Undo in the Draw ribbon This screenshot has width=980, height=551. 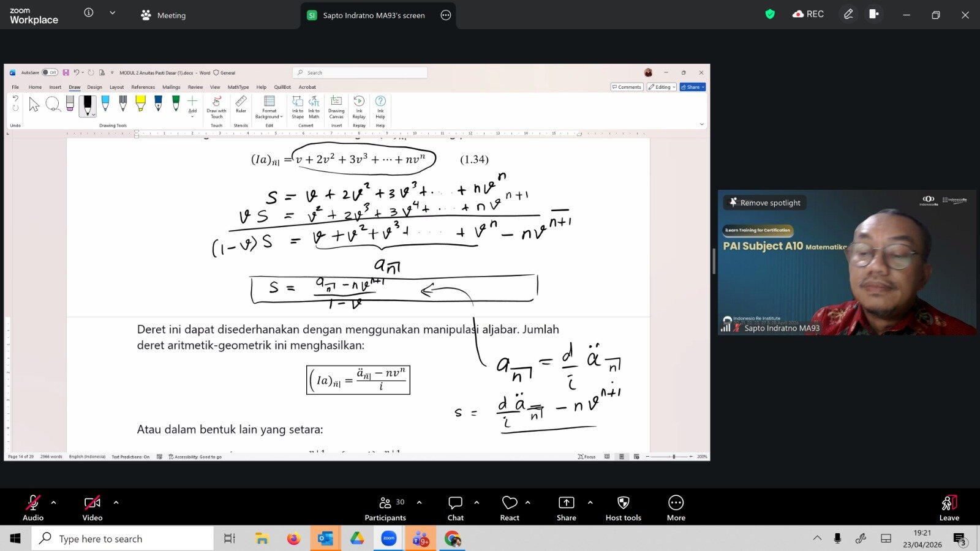tap(15, 98)
